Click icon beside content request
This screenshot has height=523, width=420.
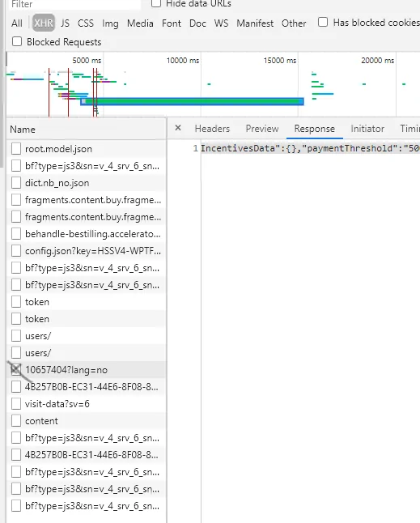16,421
